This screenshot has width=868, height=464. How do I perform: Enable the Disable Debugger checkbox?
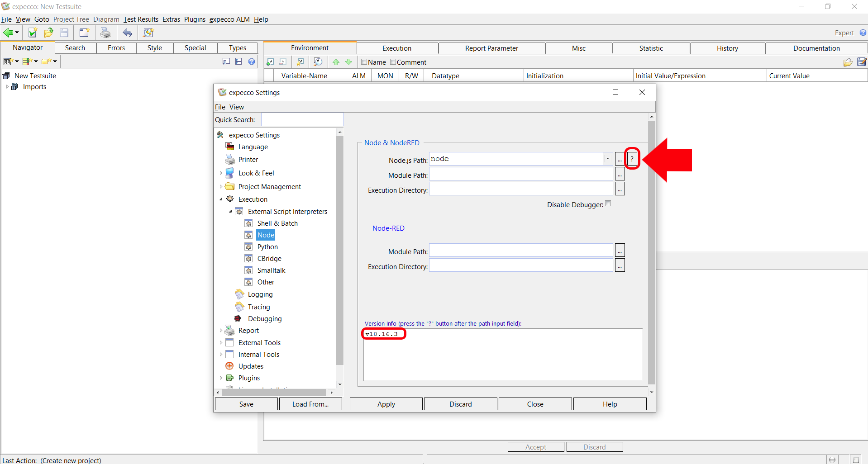tap(608, 204)
